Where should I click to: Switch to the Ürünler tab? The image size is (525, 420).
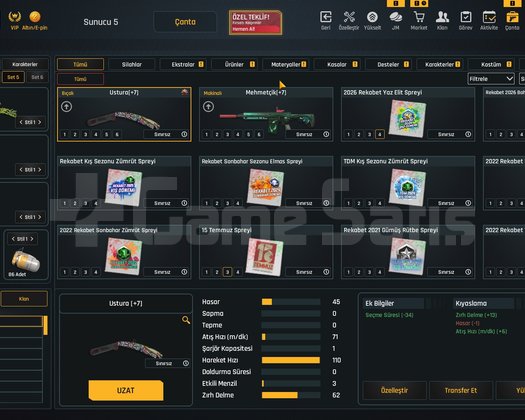click(x=234, y=64)
